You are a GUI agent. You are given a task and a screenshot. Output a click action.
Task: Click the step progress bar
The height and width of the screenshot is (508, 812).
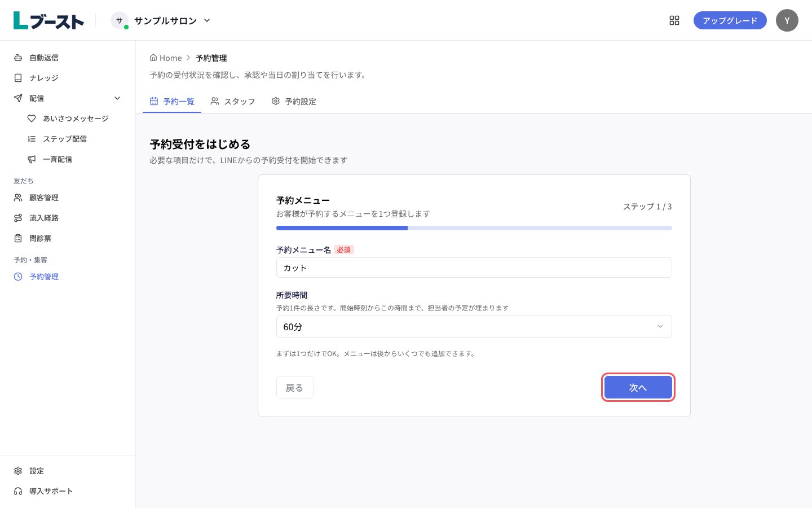tap(474, 228)
